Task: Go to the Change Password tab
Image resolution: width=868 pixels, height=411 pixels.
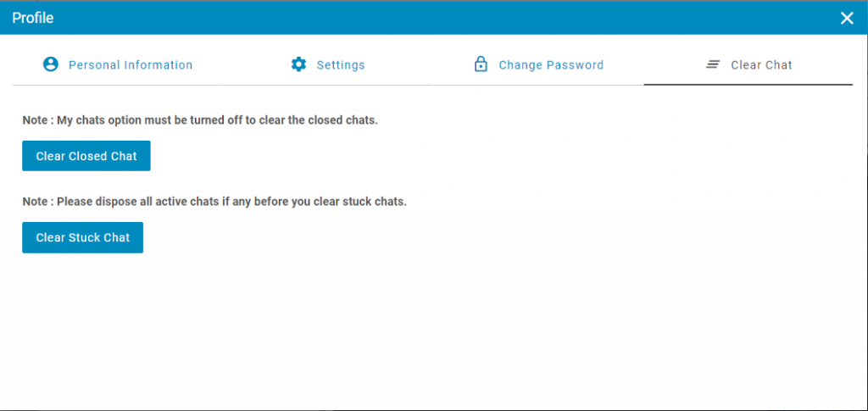Action: 551,65
